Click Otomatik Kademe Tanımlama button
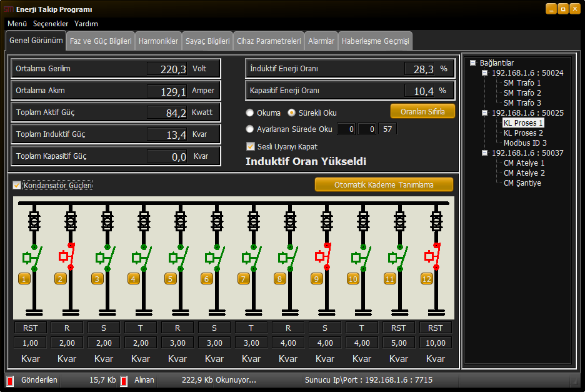 pyautogui.click(x=384, y=185)
